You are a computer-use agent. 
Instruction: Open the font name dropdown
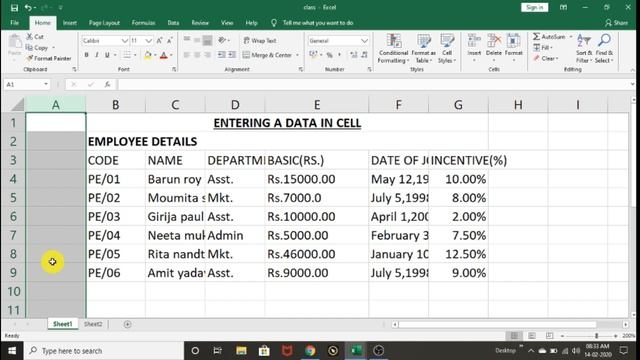124,40
